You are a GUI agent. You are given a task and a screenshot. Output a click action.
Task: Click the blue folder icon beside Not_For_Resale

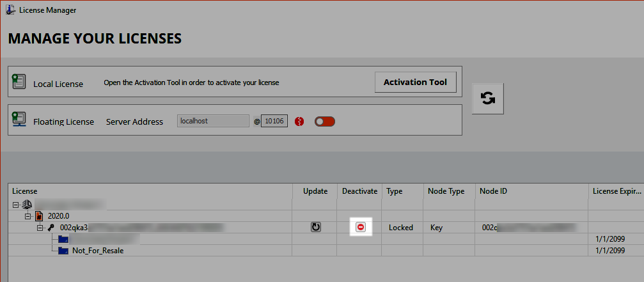(63, 251)
